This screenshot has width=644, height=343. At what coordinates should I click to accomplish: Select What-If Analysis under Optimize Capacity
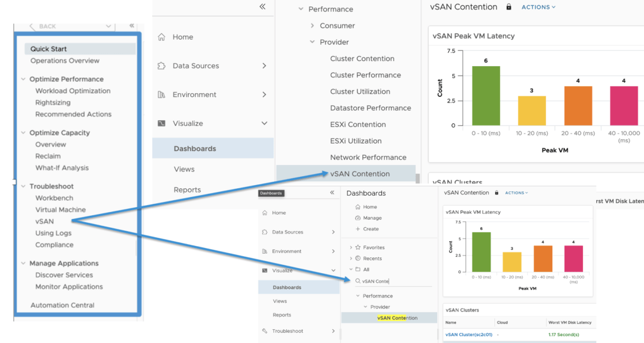click(x=62, y=168)
